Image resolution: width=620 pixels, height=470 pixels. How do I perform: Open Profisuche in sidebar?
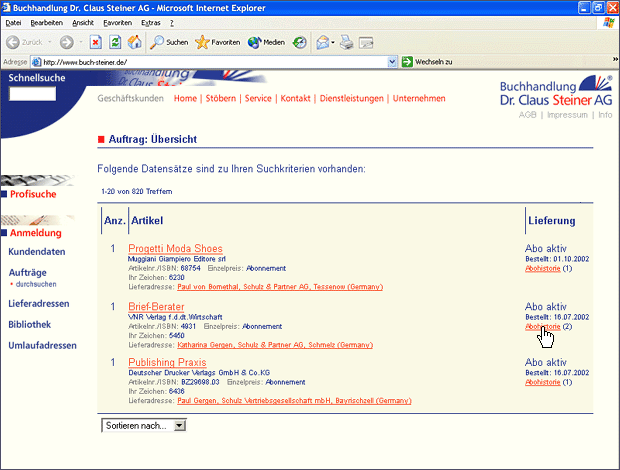[33, 194]
